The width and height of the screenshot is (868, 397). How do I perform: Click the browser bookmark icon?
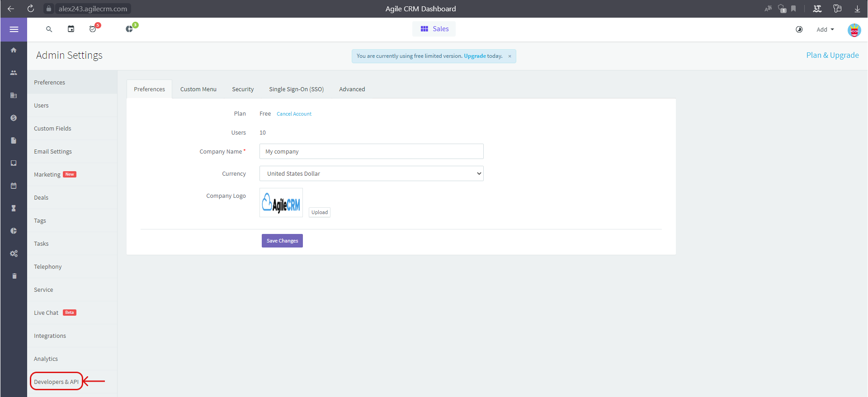(x=793, y=9)
